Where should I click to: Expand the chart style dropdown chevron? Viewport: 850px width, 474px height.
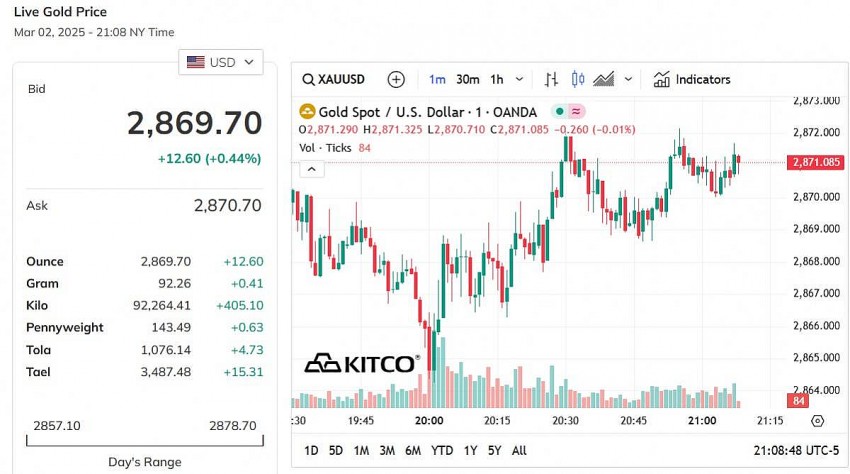[628, 80]
